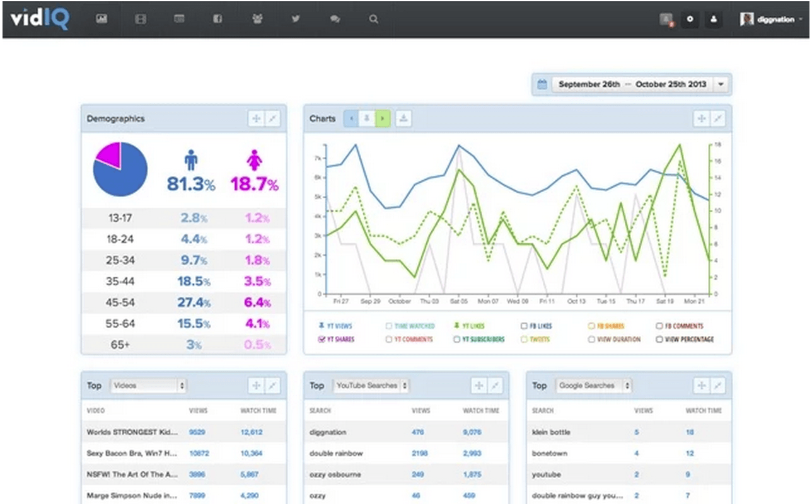Open the Facebook section icon
The width and height of the screenshot is (812, 504).
pyautogui.click(x=217, y=20)
